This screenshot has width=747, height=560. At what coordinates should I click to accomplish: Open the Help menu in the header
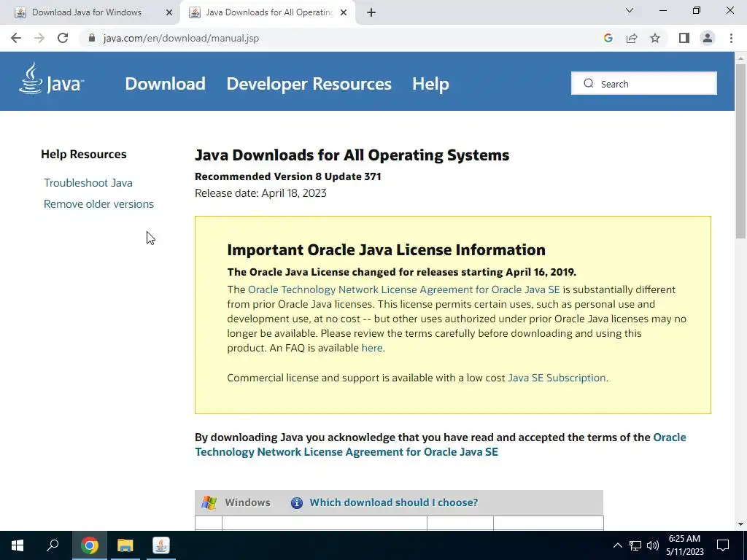430,84
